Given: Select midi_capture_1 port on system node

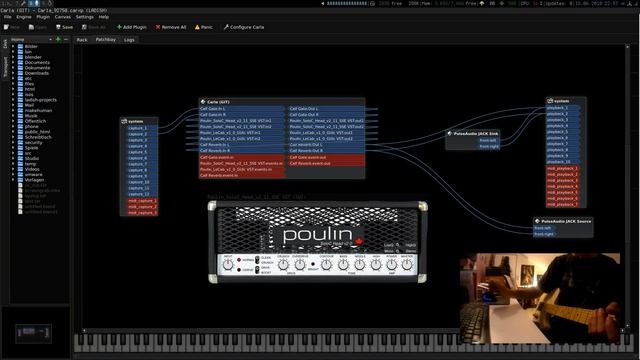Looking at the screenshot, I should (x=142, y=201).
